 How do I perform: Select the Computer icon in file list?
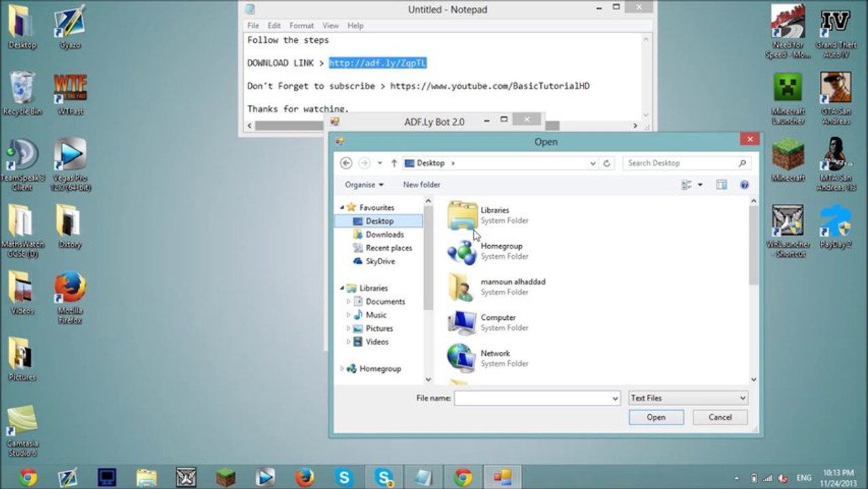[x=462, y=323]
